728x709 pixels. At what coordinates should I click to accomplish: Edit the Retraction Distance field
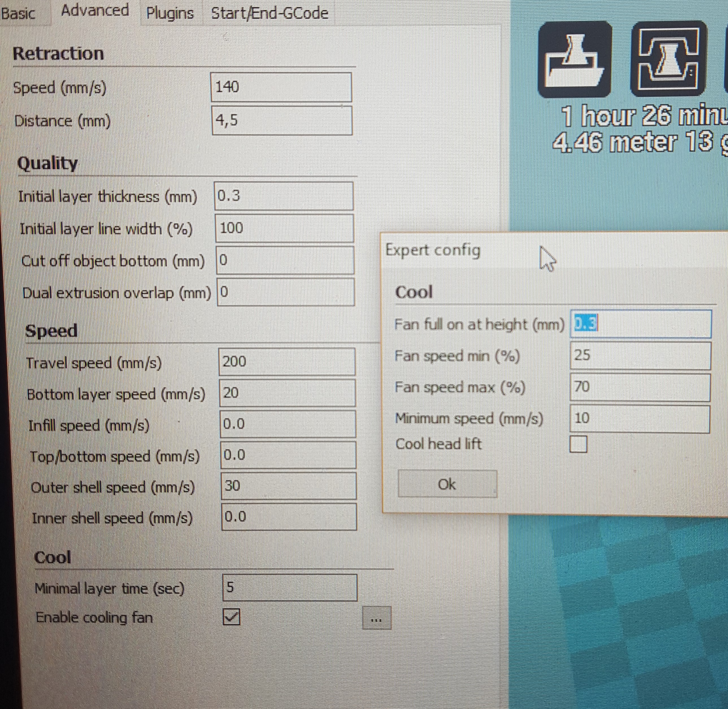coord(282,120)
